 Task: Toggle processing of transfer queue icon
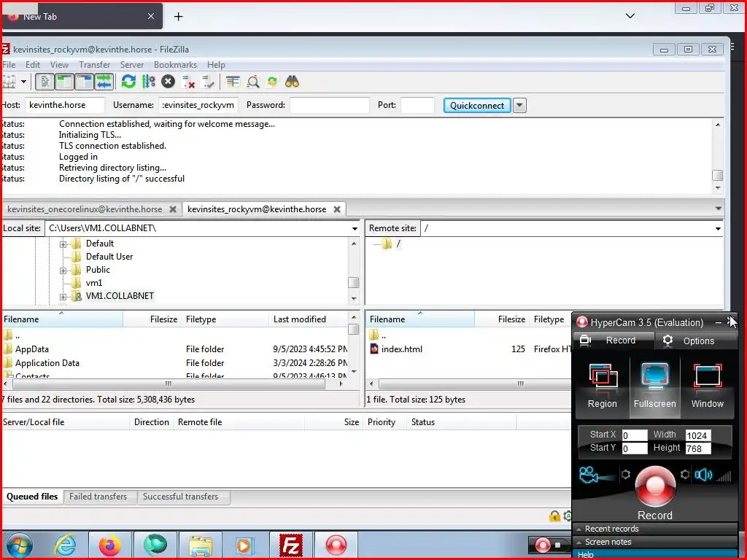tap(148, 82)
